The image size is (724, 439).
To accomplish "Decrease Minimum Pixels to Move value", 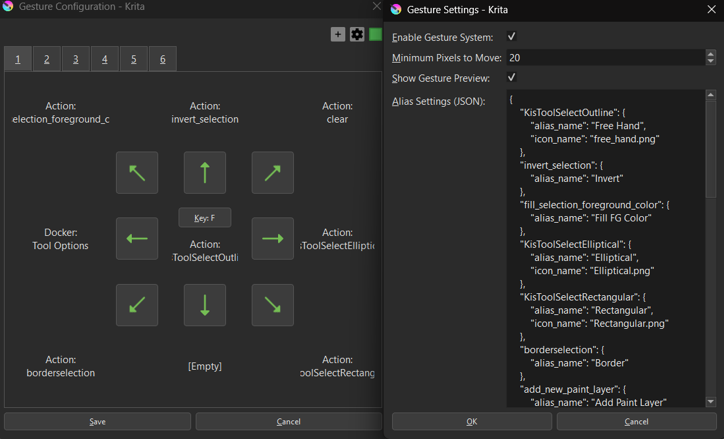I will tap(711, 62).
